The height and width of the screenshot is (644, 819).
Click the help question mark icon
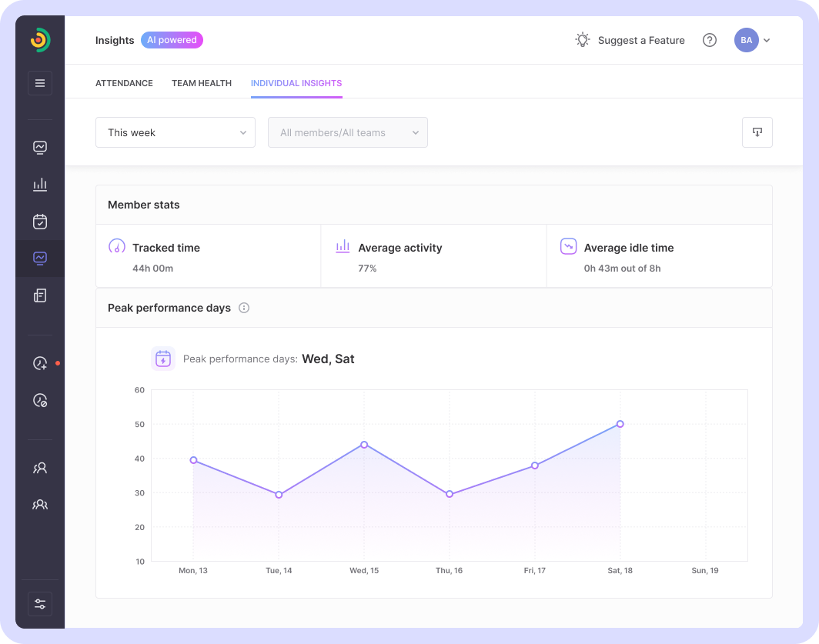tap(710, 40)
